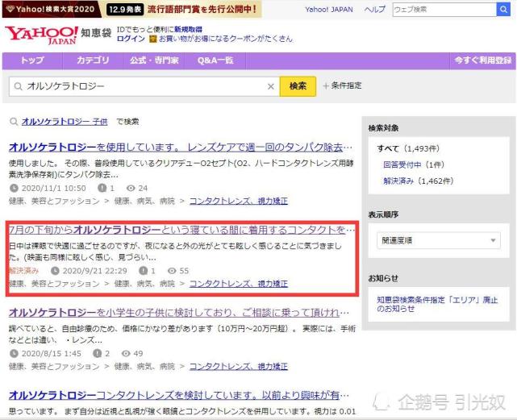This screenshot has width=517, height=420.
Task: Click the answers icon beside 1 on the 2020/11/1 result
Action: coord(102,189)
